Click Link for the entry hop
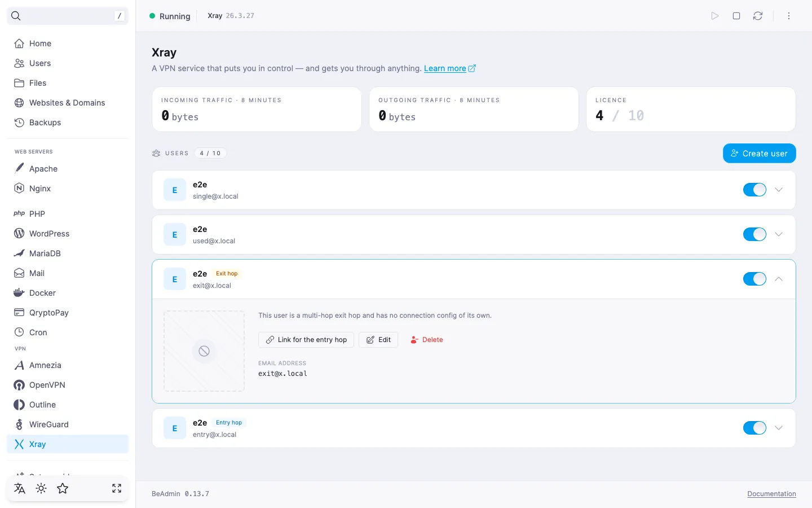 (x=306, y=340)
